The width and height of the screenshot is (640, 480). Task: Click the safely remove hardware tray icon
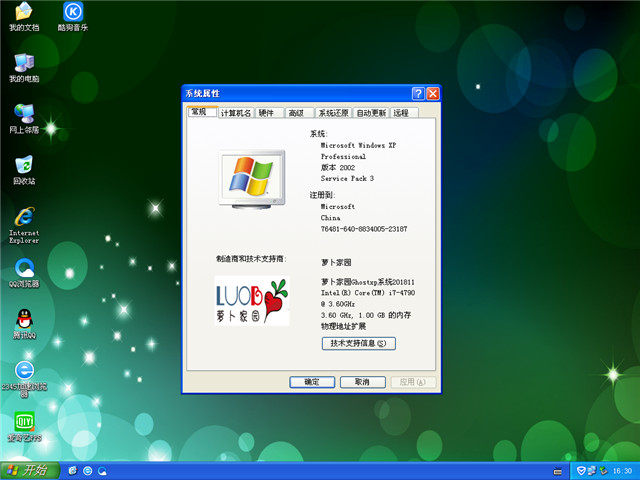603,471
